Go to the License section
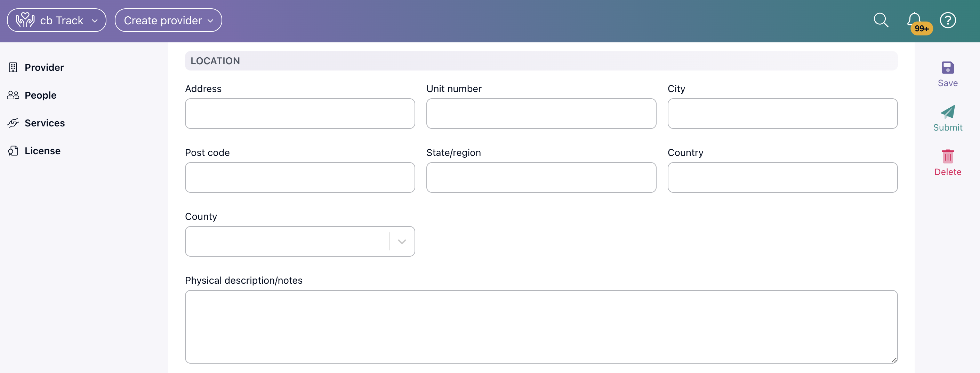The width and height of the screenshot is (980, 373). 43,150
